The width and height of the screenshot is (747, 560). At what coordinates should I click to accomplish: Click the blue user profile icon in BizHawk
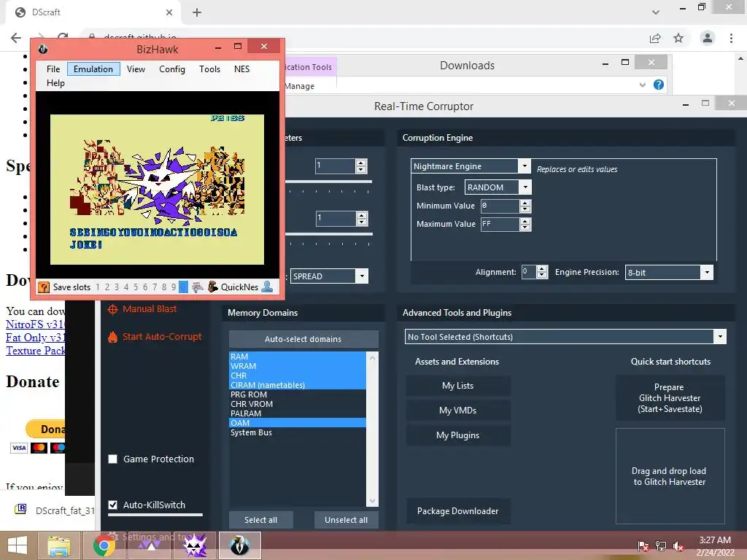coord(268,287)
